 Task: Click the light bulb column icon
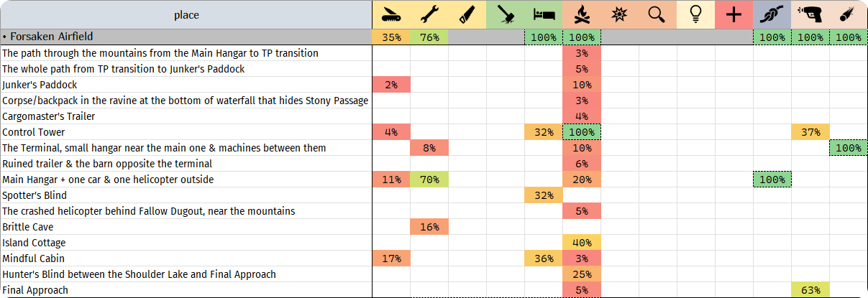coord(695,15)
